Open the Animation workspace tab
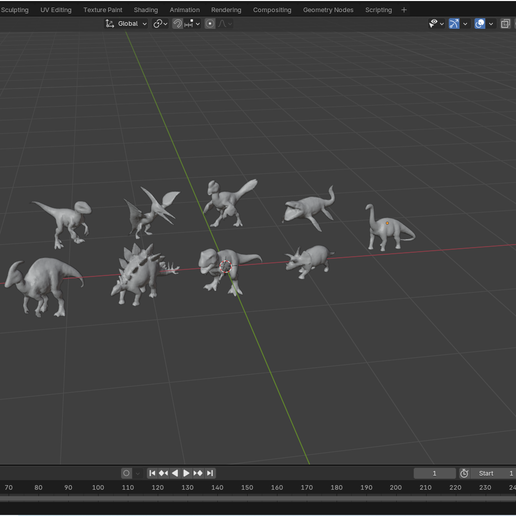 pyautogui.click(x=184, y=10)
